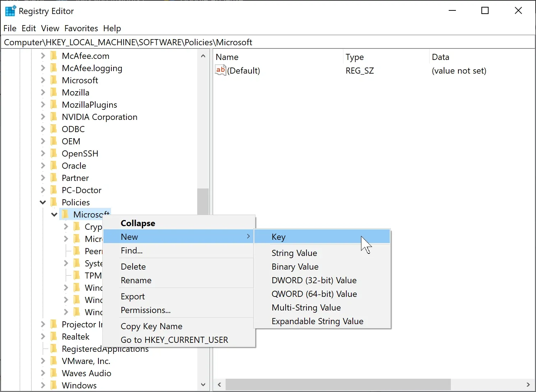Create a new Binary Value

pyautogui.click(x=322, y=266)
